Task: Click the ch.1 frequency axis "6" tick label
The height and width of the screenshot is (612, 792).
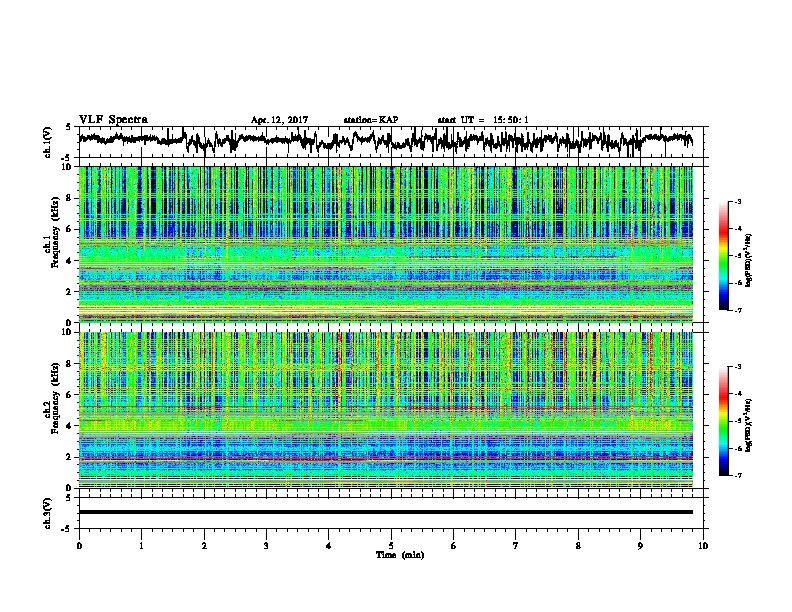Action: [x=70, y=229]
